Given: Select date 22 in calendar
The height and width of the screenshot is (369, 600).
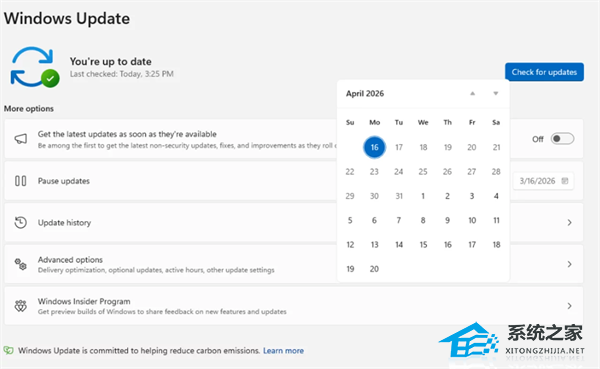Looking at the screenshot, I should point(350,171).
